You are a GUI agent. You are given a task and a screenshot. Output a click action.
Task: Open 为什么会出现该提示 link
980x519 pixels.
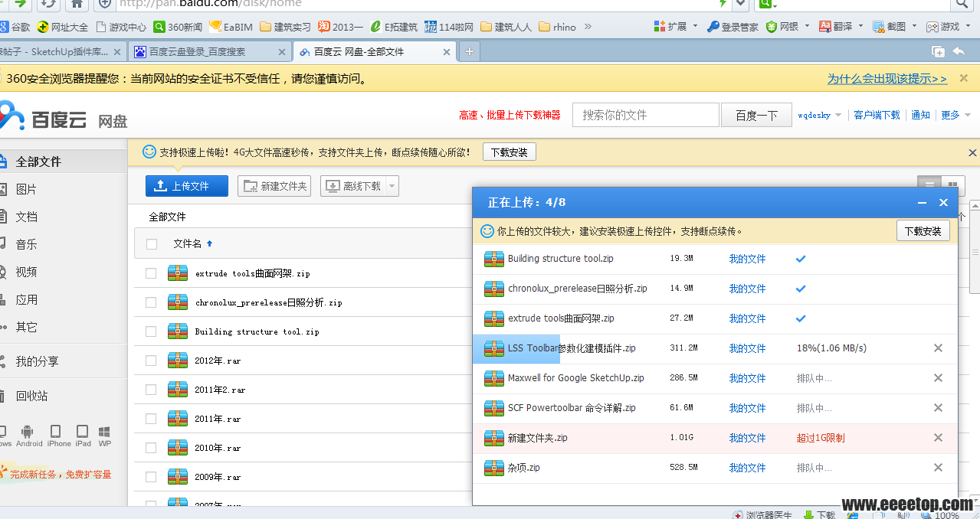887,78
